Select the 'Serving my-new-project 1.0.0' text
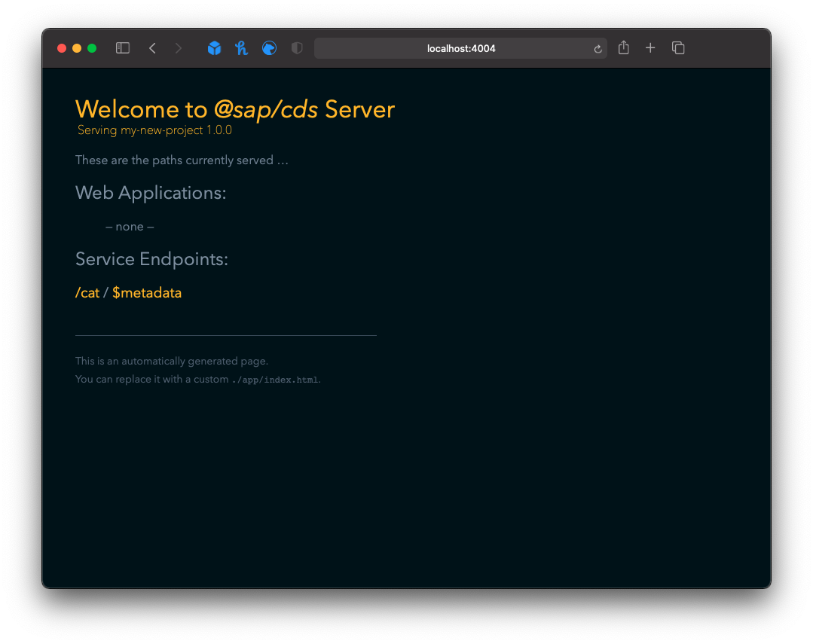 (x=154, y=130)
